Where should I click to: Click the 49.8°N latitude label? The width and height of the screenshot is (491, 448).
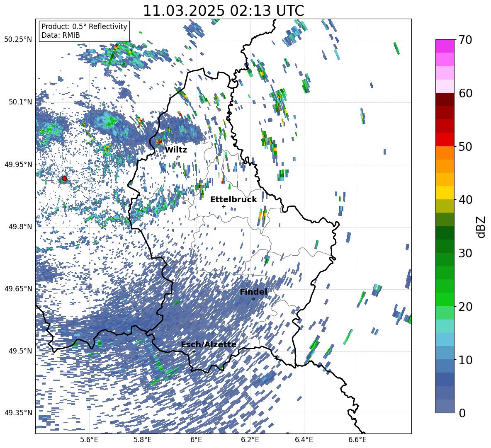20,227
